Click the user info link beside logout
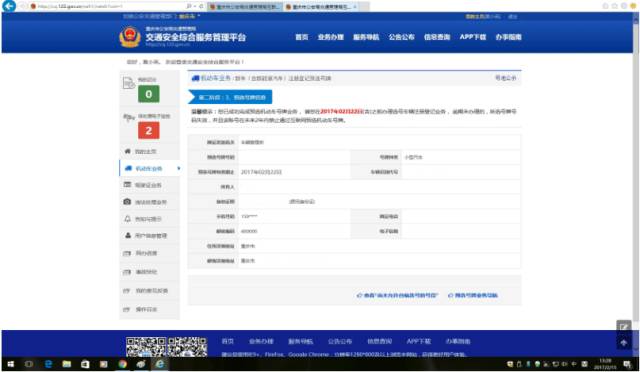 point(483,16)
